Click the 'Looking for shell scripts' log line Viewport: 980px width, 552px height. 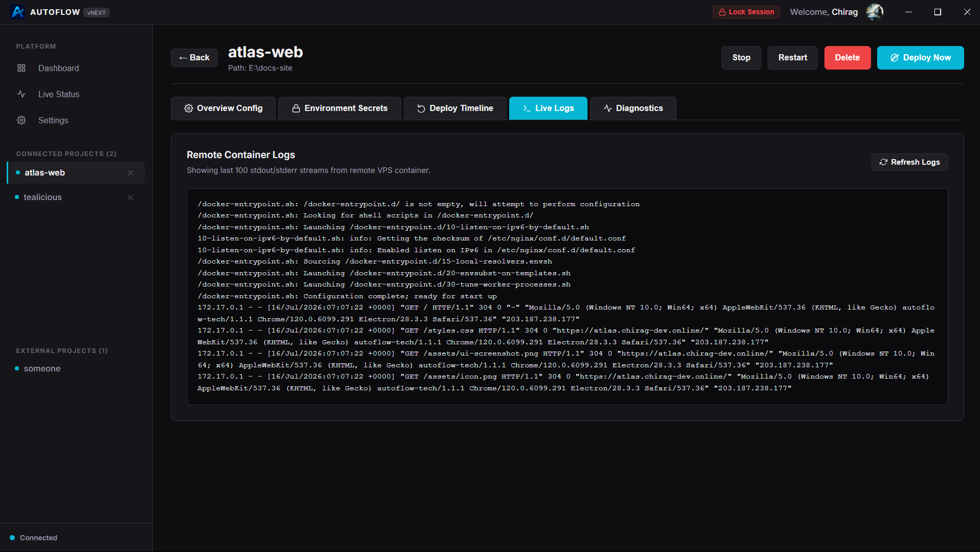click(x=365, y=215)
